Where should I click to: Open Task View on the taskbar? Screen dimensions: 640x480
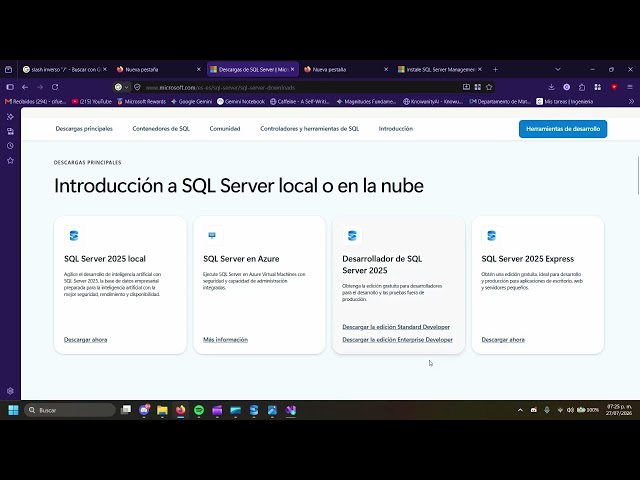[x=126, y=410]
